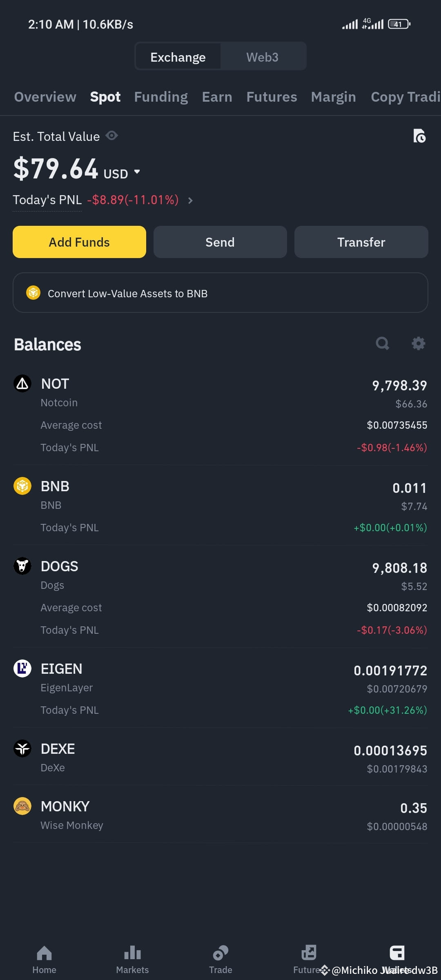Screen dimensions: 441x980
Task: Switch to the Web3 wallet view
Action: coord(262,57)
